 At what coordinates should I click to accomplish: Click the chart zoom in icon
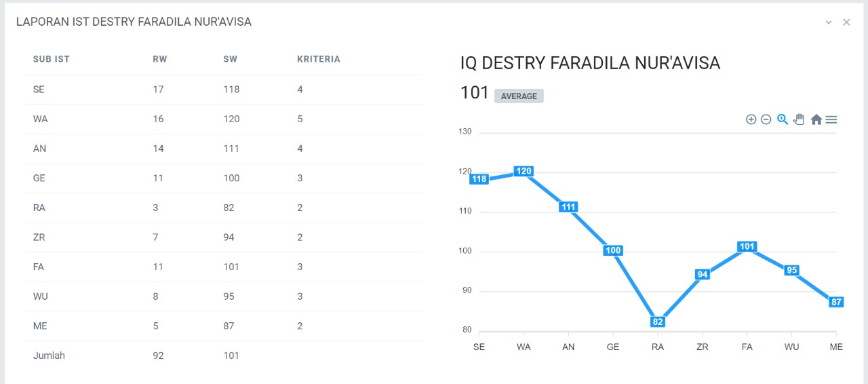click(x=751, y=119)
